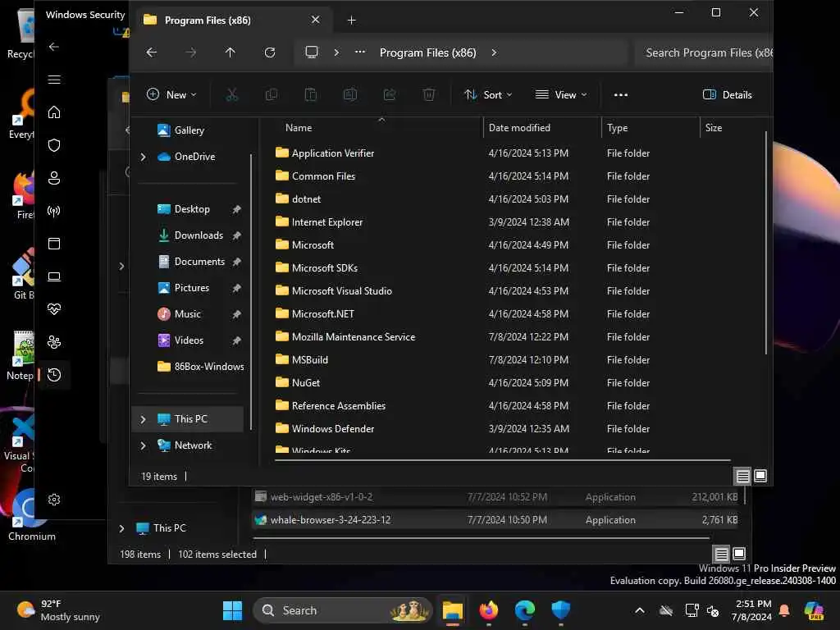This screenshot has height=630, width=840.
Task: Click the Share icon in toolbar
Action: click(390, 95)
